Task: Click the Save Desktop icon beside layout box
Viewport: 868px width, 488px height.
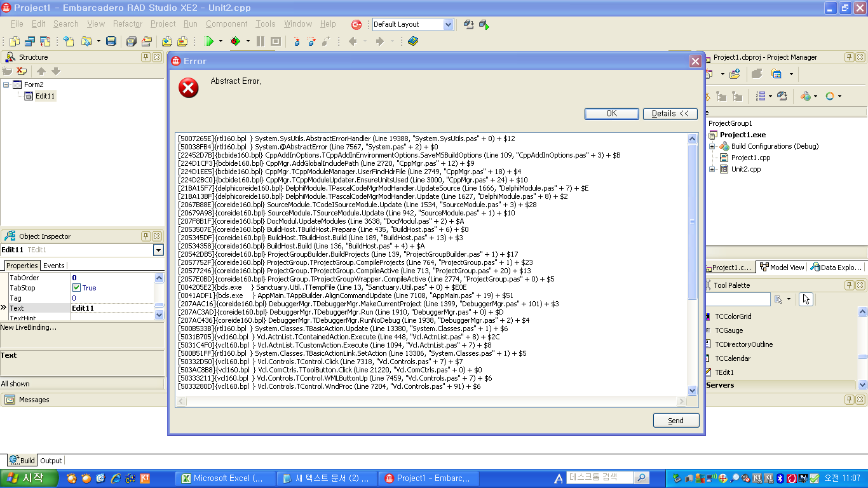Action: pos(468,24)
